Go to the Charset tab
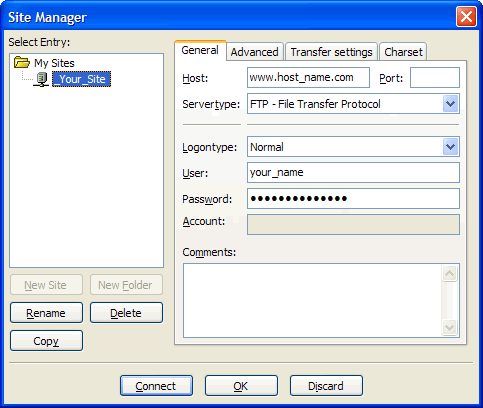 (403, 52)
